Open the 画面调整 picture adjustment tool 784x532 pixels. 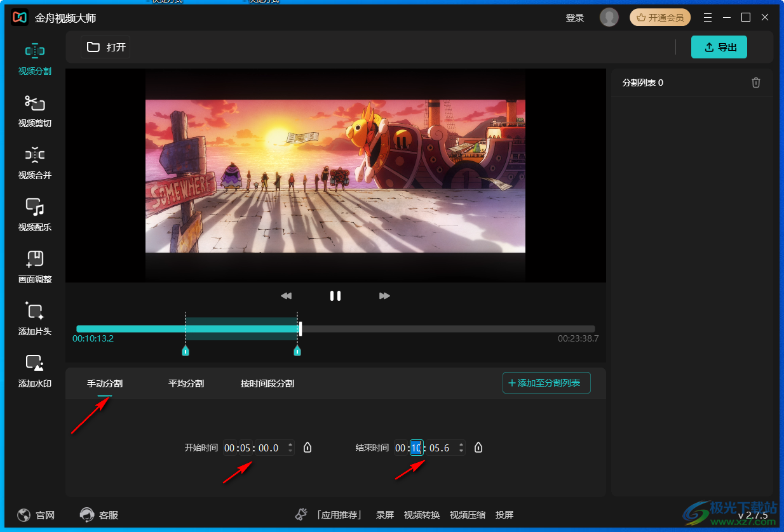35,268
